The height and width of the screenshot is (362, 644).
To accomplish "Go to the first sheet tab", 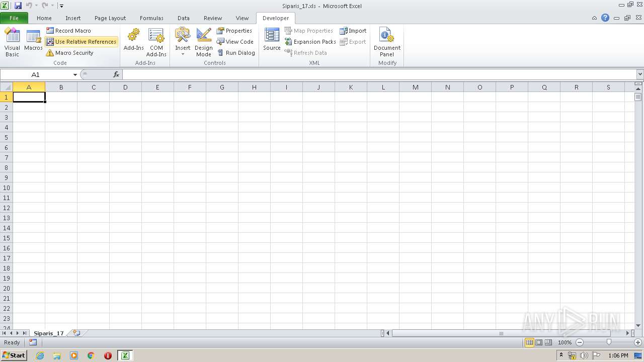I will (x=4, y=333).
